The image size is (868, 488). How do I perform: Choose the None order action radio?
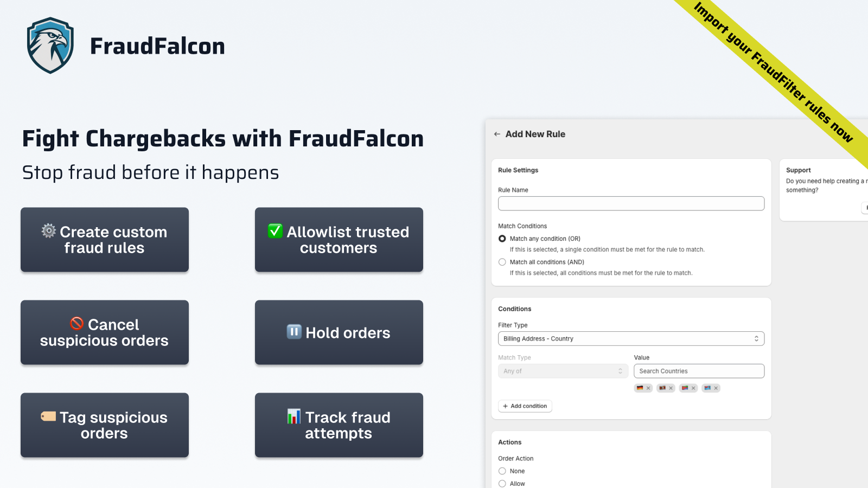(502, 471)
